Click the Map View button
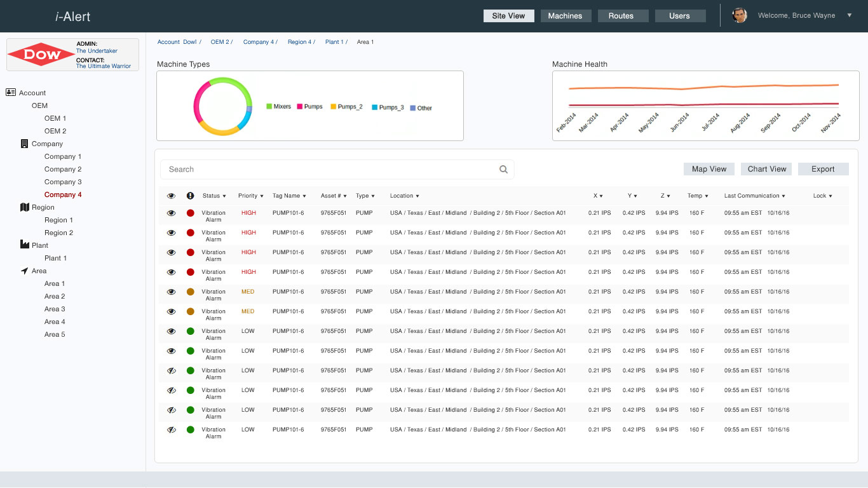 (x=709, y=169)
